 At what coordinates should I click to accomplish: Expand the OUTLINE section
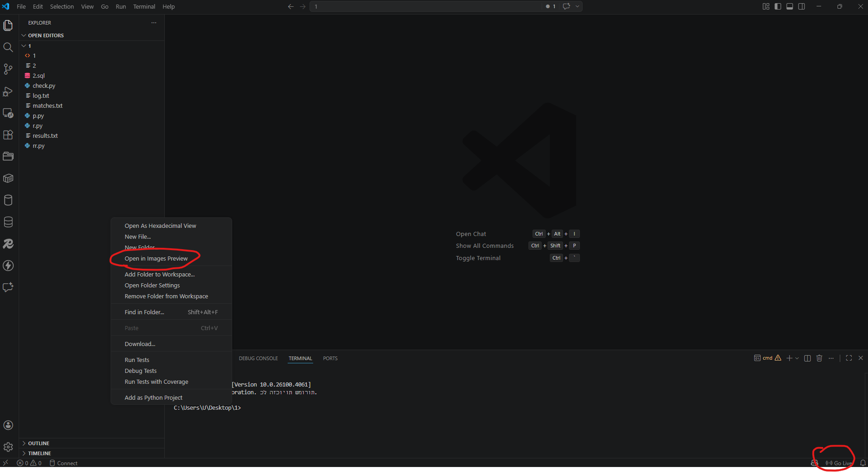39,443
